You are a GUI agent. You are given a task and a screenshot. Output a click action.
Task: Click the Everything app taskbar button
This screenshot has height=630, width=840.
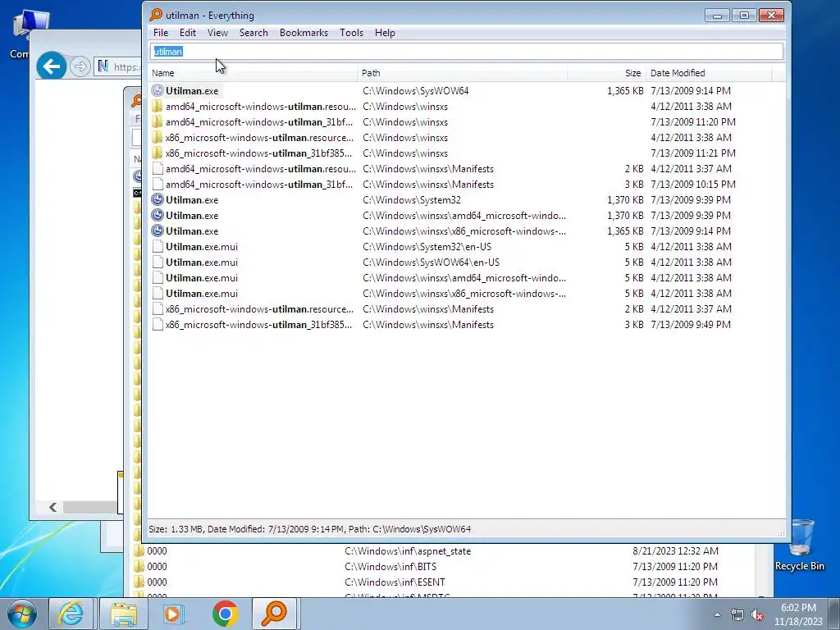pyautogui.click(x=274, y=614)
